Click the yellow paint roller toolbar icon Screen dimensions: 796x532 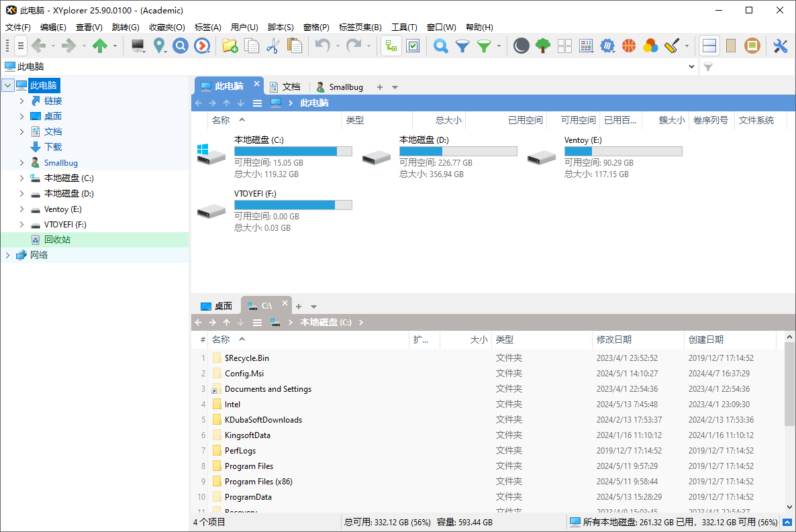coord(672,46)
